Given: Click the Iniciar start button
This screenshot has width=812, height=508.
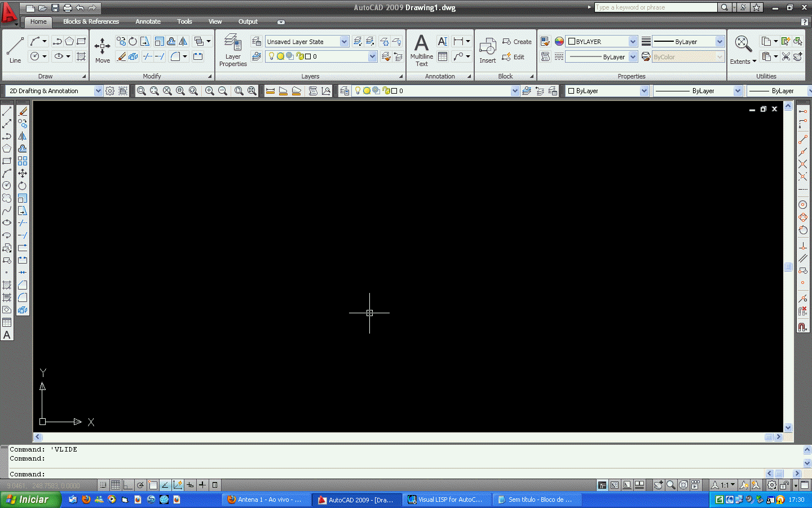Looking at the screenshot, I should click(30, 500).
